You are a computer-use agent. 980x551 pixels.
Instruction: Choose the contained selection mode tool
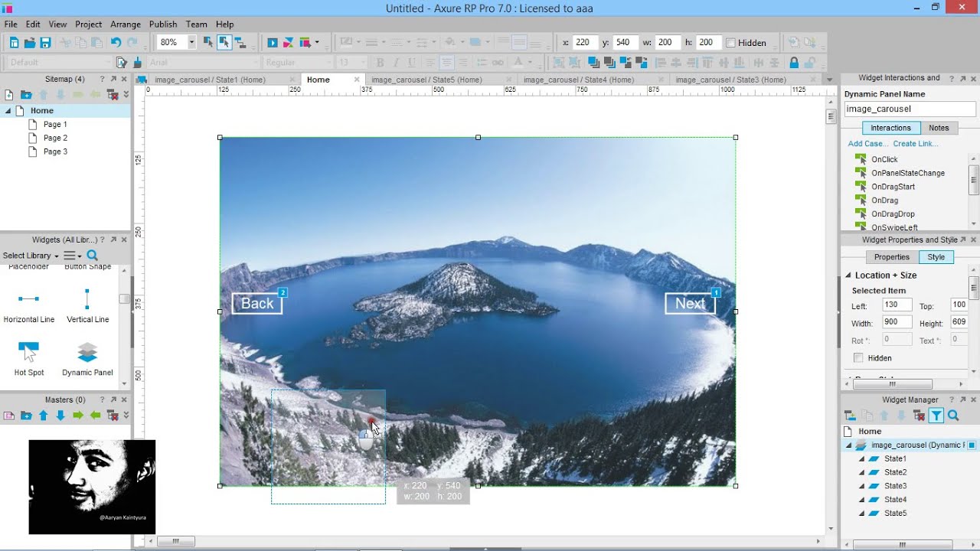(224, 43)
